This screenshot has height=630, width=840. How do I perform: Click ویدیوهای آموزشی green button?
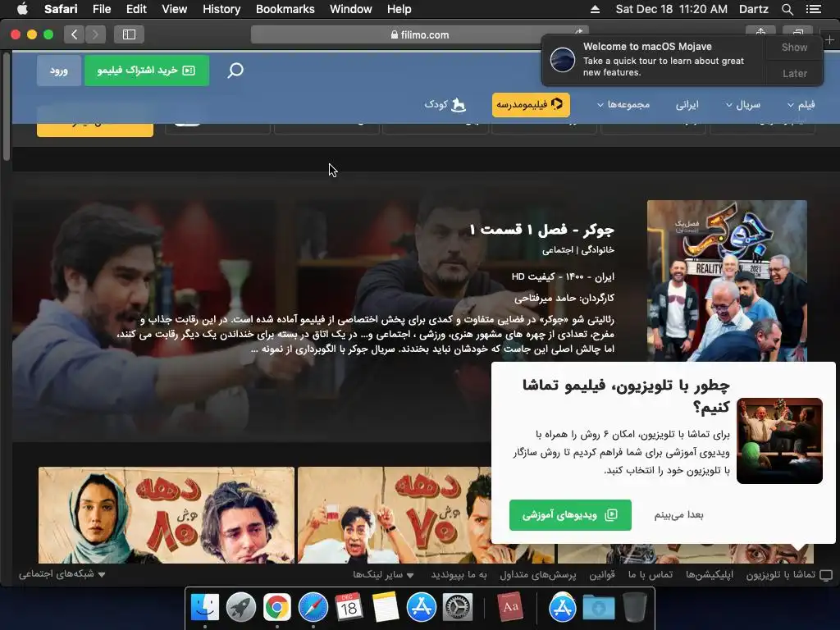click(x=570, y=515)
